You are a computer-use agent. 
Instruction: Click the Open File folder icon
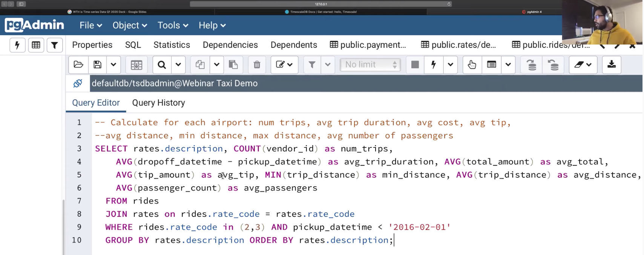click(78, 65)
